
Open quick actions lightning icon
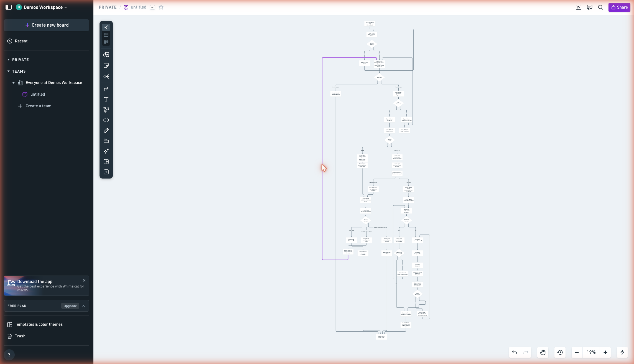(x=622, y=352)
